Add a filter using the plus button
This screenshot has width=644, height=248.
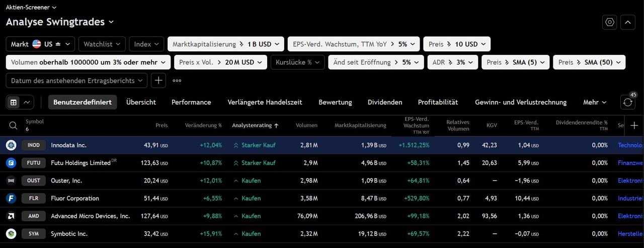point(158,80)
